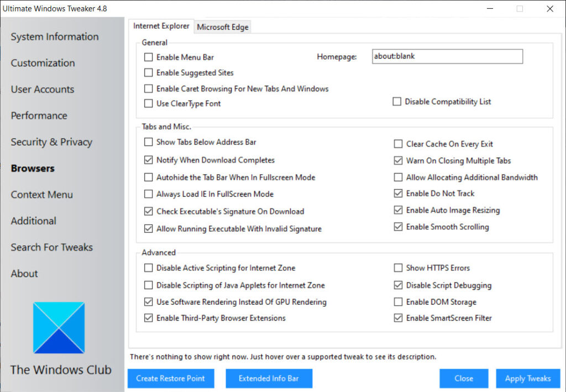This screenshot has width=566, height=392.
Task: Switch to the Microsoft Edge tab
Action: [223, 27]
